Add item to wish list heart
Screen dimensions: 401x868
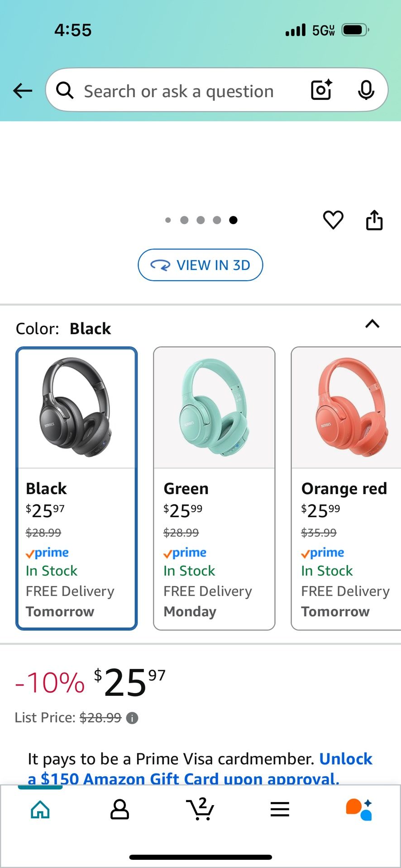click(x=333, y=220)
